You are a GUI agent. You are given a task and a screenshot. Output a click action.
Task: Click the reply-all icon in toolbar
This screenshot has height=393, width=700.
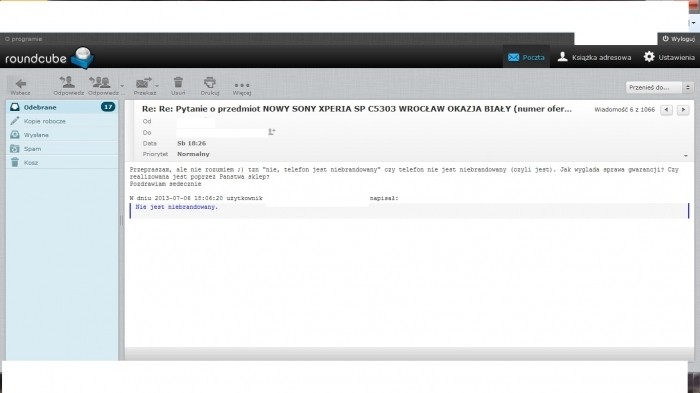tap(100, 82)
